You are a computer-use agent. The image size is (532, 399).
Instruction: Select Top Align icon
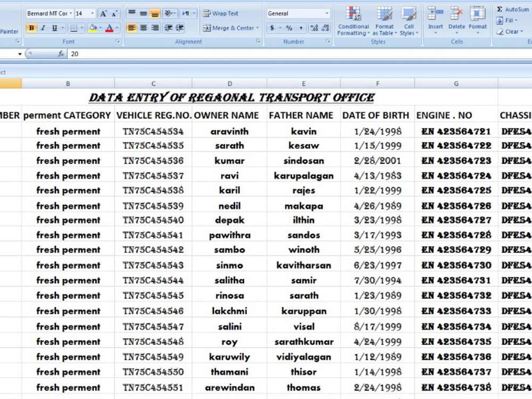tap(132, 13)
